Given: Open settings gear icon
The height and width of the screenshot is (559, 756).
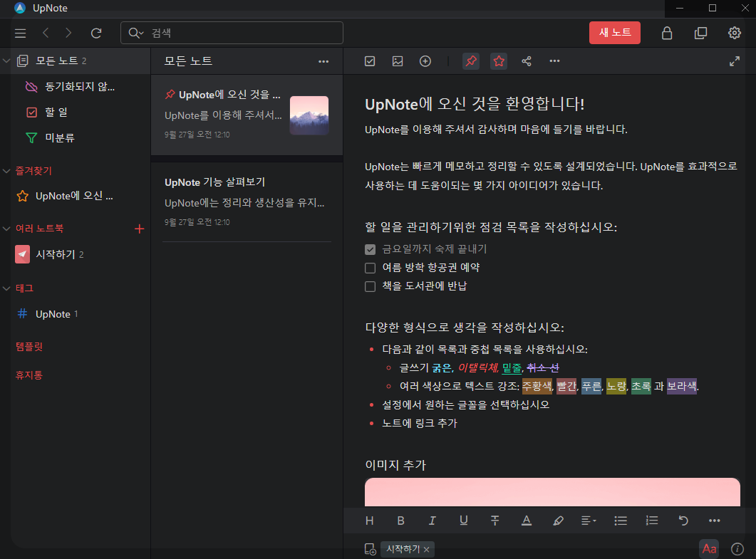Looking at the screenshot, I should click(x=735, y=33).
